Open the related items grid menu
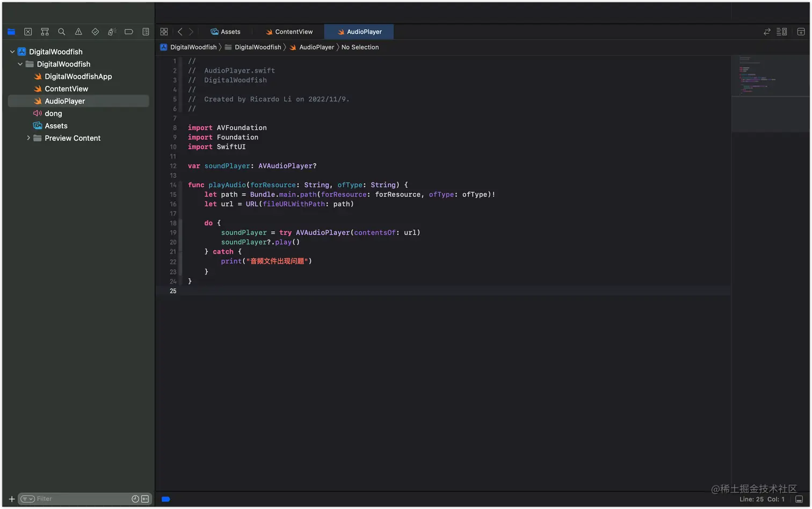Image resolution: width=812 pixels, height=509 pixels. (164, 32)
